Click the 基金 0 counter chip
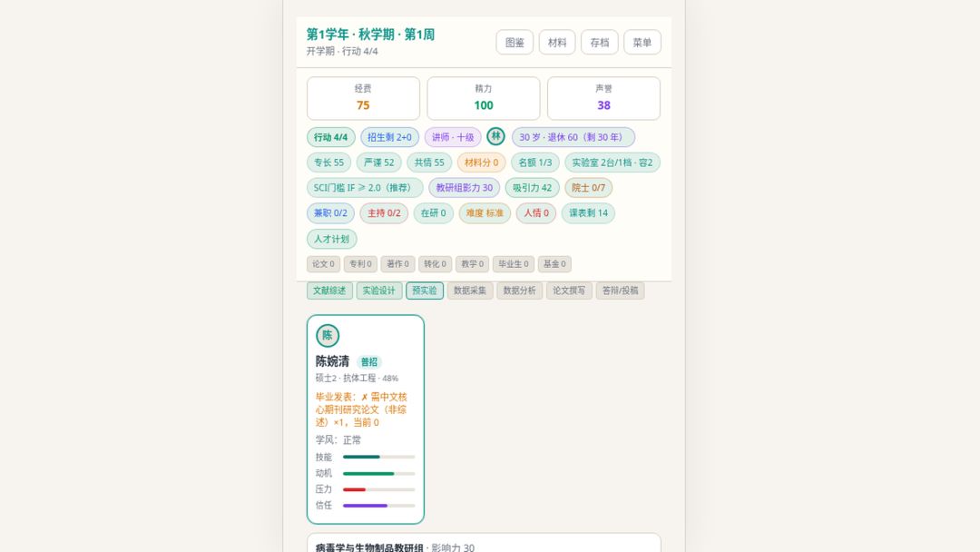Viewport: 980px width, 552px height. tap(554, 264)
